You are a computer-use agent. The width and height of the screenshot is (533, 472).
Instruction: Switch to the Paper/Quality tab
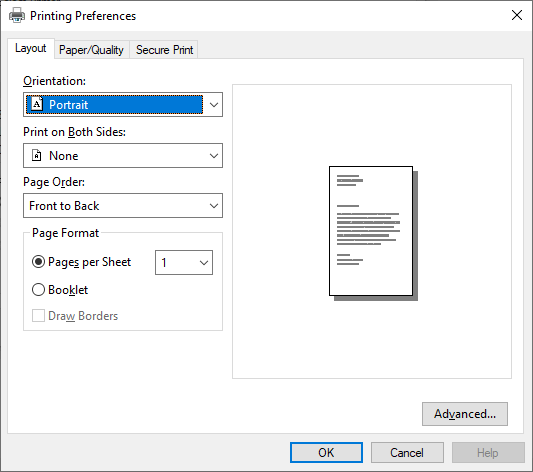(x=91, y=50)
